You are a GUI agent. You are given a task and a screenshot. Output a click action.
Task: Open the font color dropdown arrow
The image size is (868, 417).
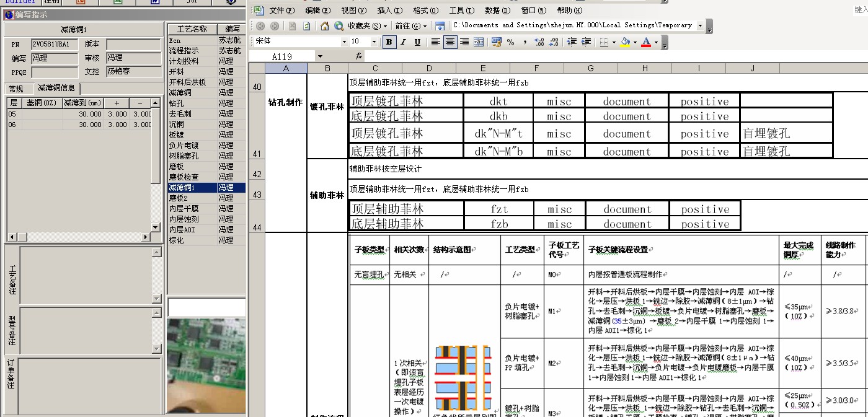tap(655, 42)
